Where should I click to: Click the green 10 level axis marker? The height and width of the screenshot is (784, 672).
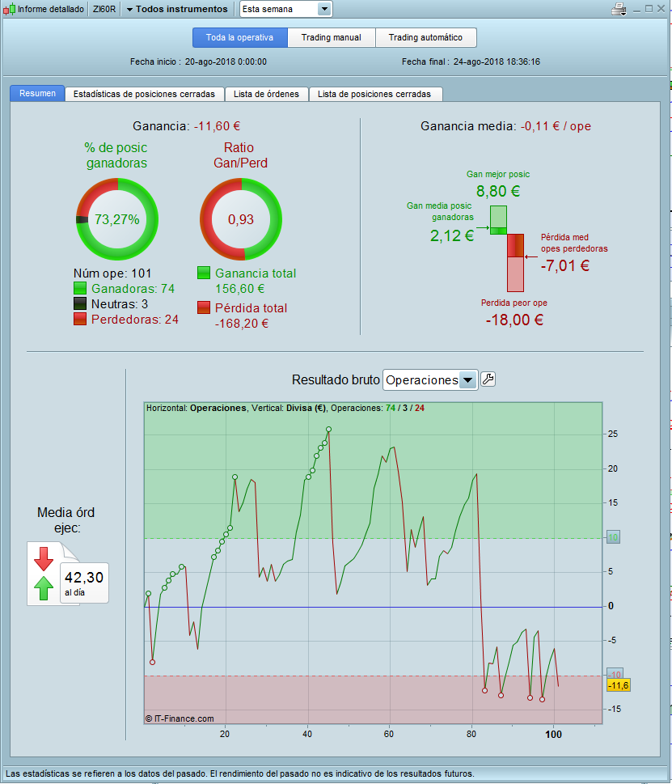613,537
